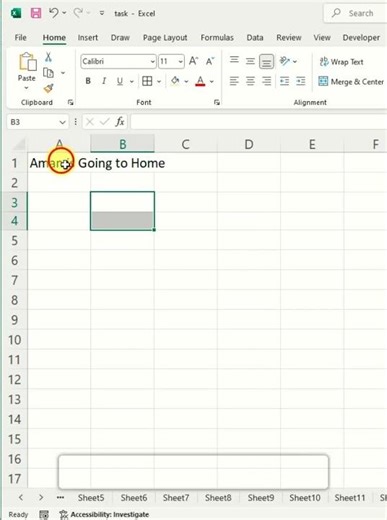Toggle Italic formatting
387x520 pixels.
pyautogui.click(x=104, y=81)
